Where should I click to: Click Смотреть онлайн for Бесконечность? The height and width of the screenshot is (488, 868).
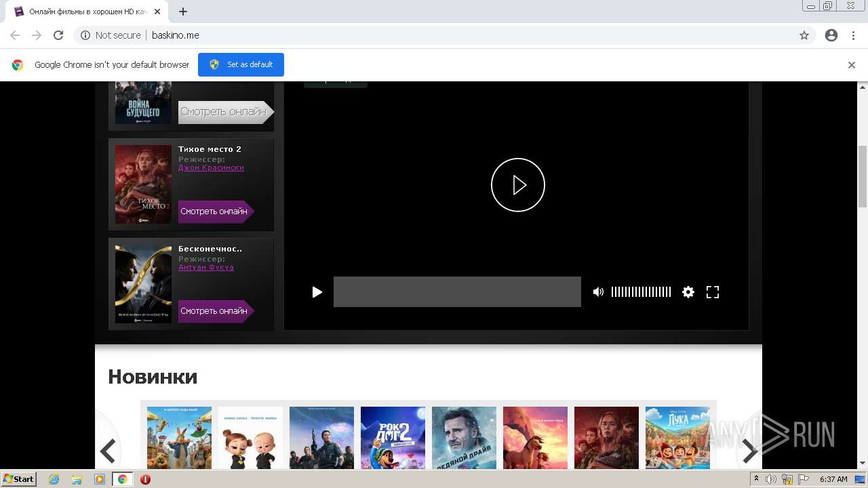(x=216, y=311)
